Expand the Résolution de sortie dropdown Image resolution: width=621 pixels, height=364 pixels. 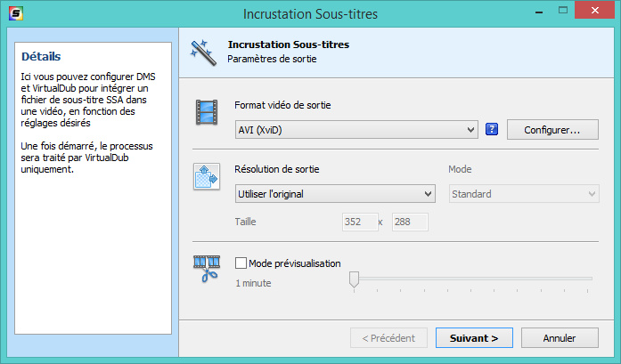click(334, 194)
